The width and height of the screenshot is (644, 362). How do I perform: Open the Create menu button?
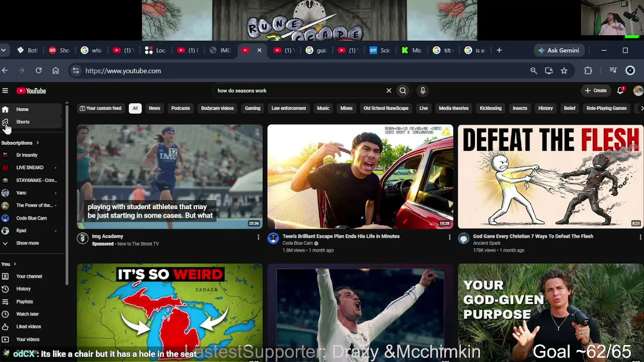coord(596,90)
